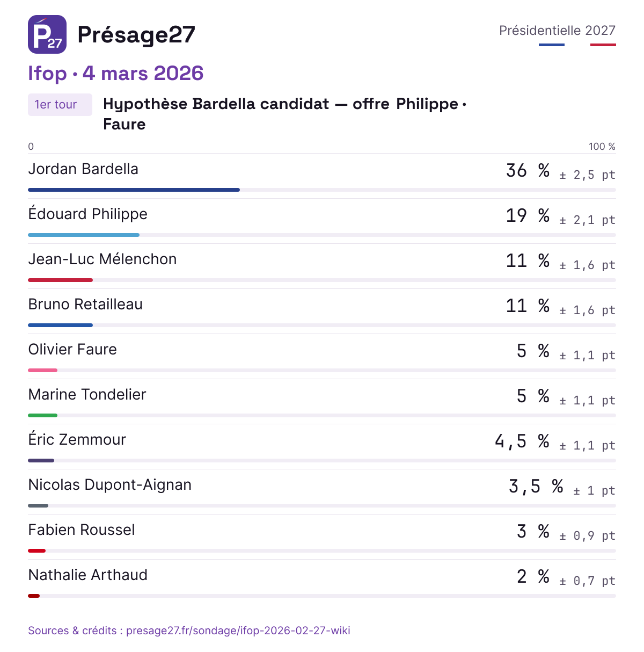Select the Bruno Retailleau row name
The height and width of the screenshot is (652, 644).
click(x=85, y=305)
